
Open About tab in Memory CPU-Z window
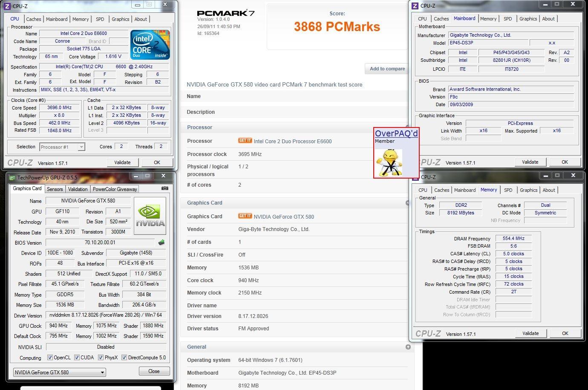tap(549, 190)
